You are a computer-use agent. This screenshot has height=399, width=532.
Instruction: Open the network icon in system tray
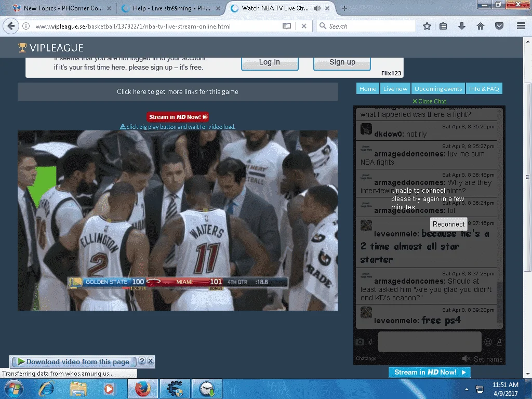pyautogui.click(x=480, y=389)
